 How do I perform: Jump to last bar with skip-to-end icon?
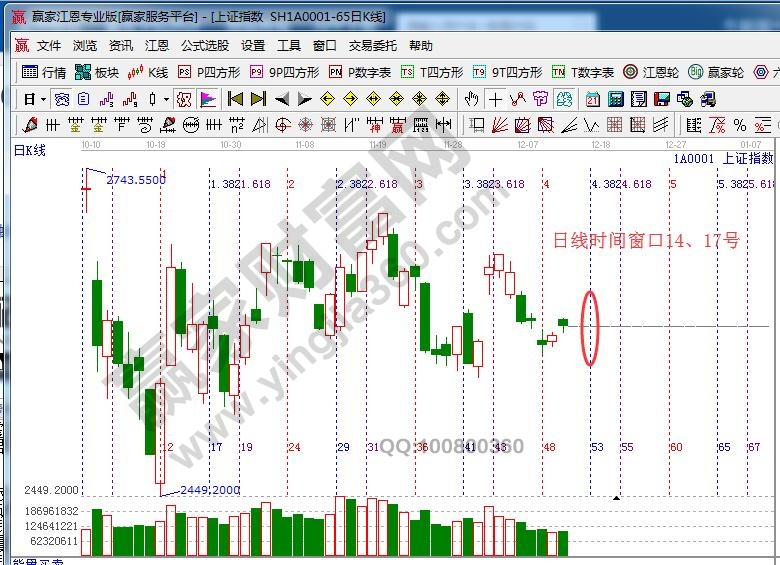(258, 99)
